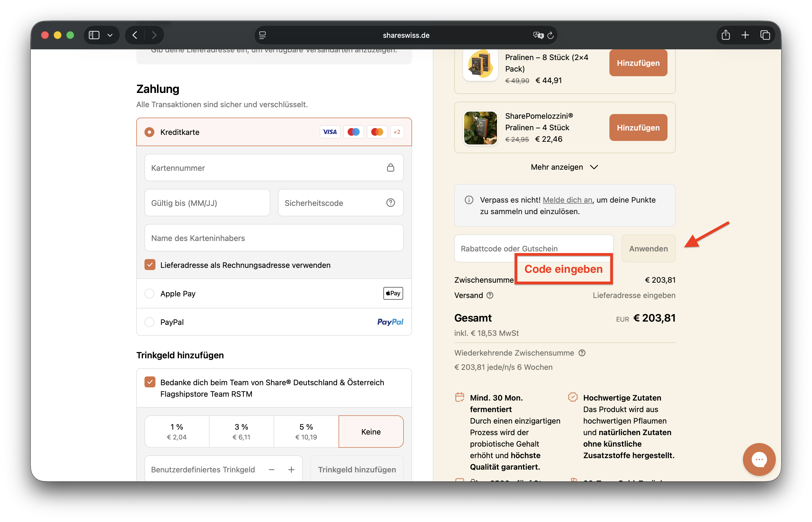Viewport: 812px width, 522px height.
Task: Show tab overview icon
Action: pyautogui.click(x=765, y=35)
